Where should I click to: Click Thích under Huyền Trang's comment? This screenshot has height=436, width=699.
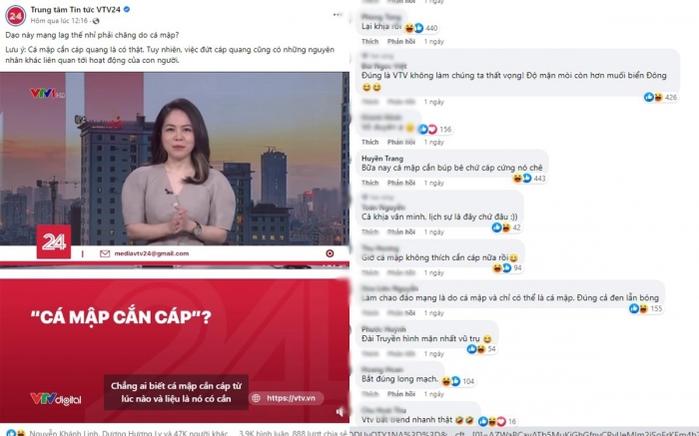pos(370,183)
